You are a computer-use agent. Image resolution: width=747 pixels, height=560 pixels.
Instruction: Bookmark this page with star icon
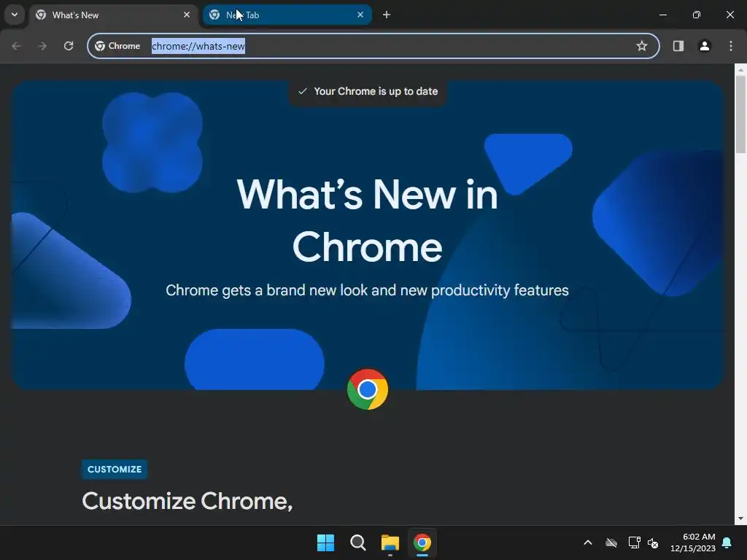642,46
